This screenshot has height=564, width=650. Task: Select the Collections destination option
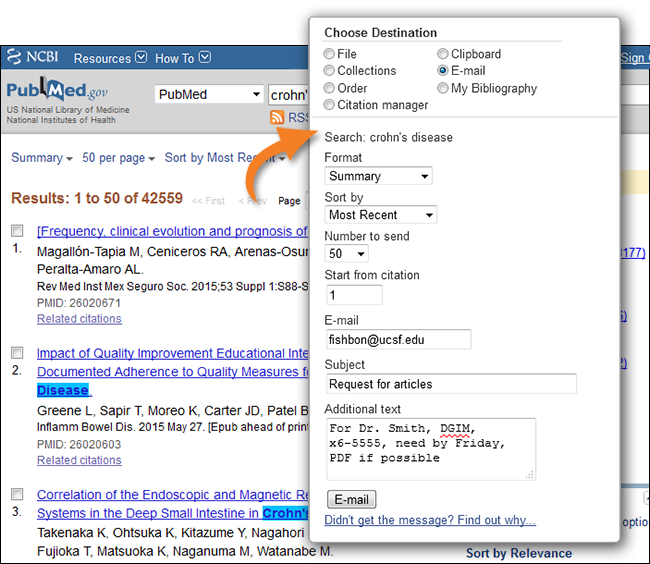[x=329, y=70]
